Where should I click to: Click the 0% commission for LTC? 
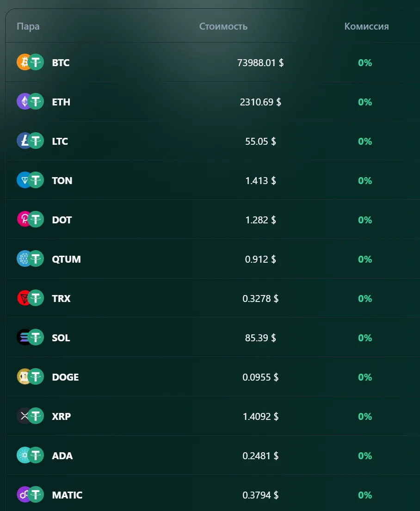click(x=365, y=141)
